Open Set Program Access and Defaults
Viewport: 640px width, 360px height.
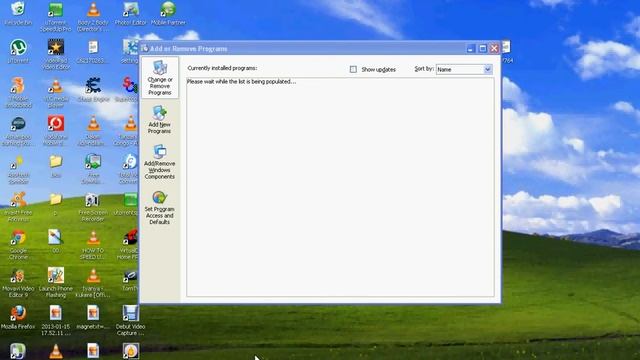159,208
